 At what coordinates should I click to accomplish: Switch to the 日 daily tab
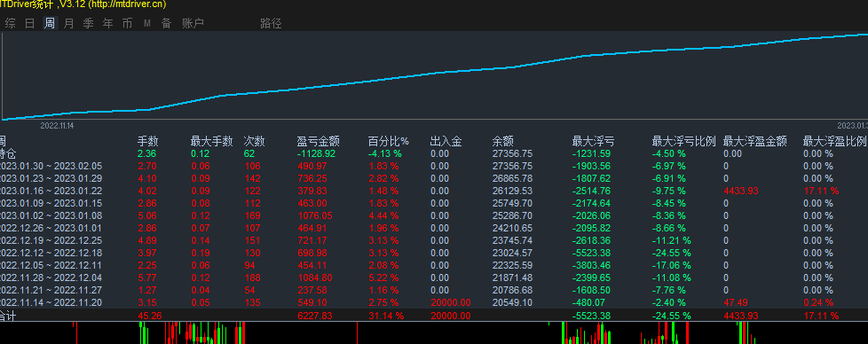pyautogui.click(x=30, y=23)
